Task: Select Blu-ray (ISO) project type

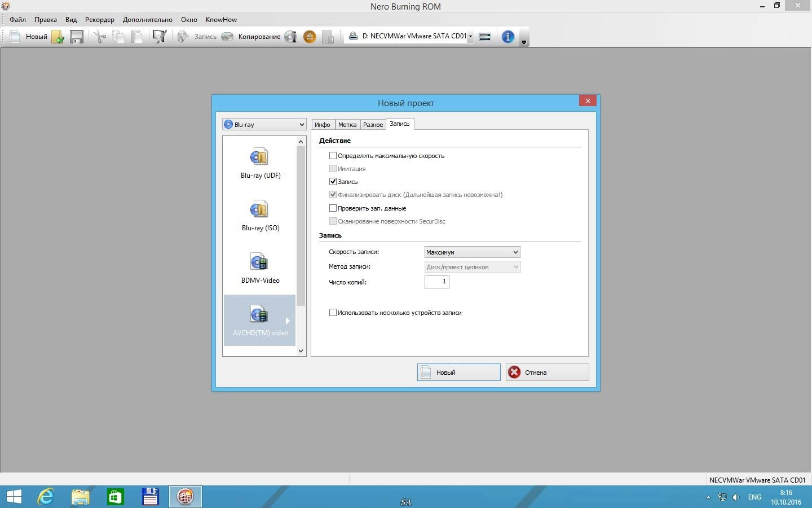Action: (260, 215)
